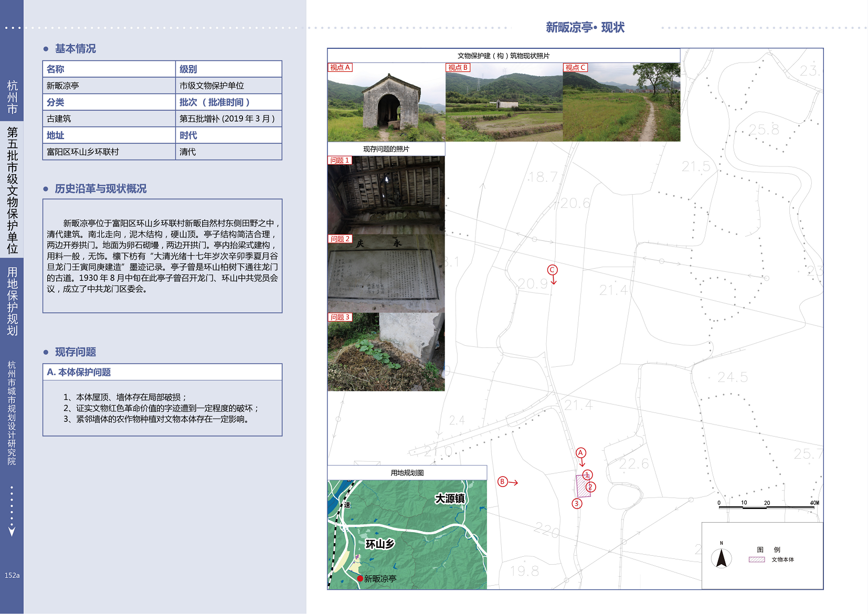Click the 大源镇 label on land-use map
The height and width of the screenshot is (614, 868).
pos(450,499)
